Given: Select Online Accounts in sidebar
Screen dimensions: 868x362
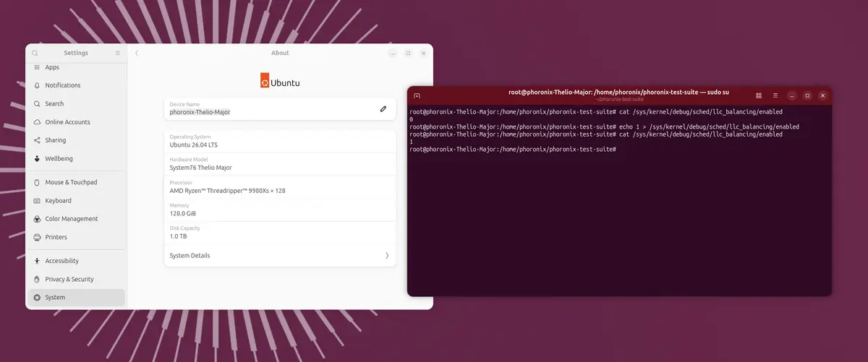Looking at the screenshot, I should (76, 122).
